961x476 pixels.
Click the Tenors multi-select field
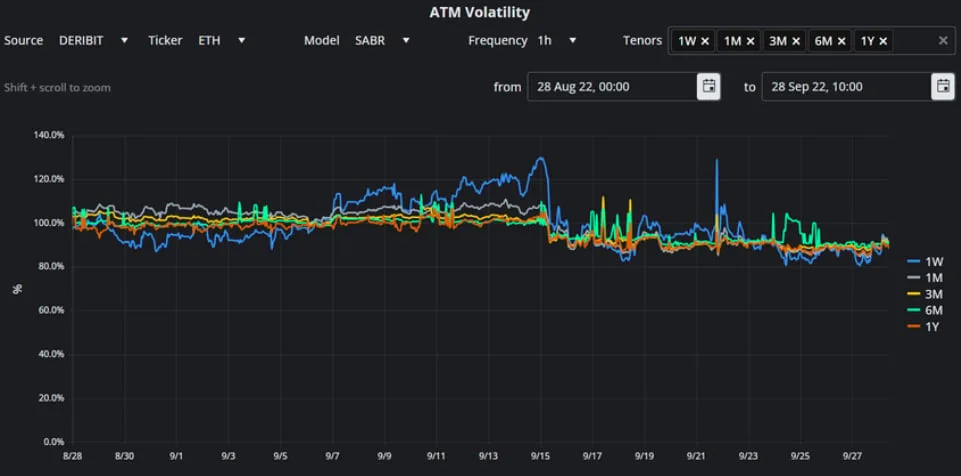(x=811, y=41)
